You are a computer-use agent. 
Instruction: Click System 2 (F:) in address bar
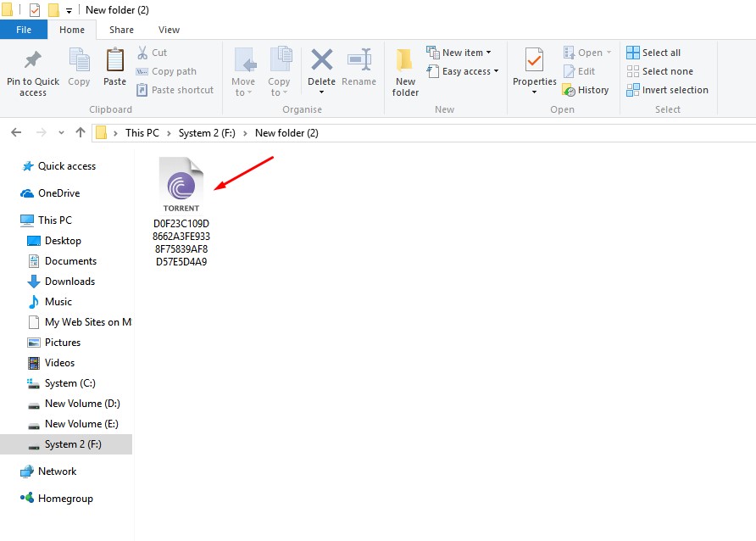pyautogui.click(x=207, y=133)
